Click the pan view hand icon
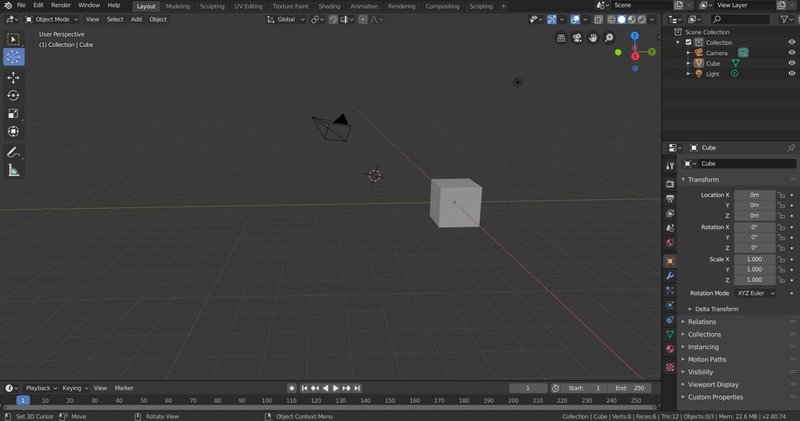 (593, 38)
